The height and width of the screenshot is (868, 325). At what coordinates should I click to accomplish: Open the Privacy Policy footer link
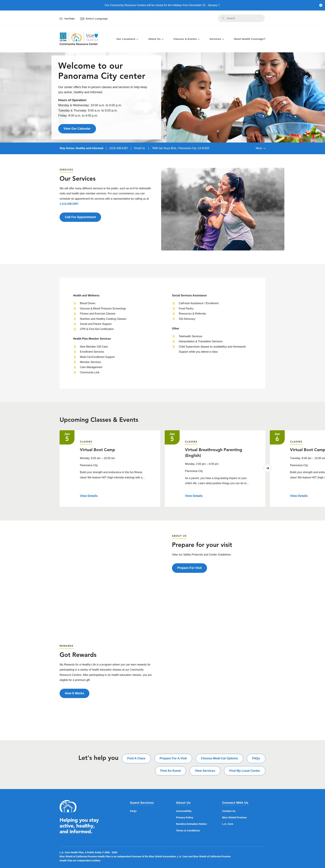[x=185, y=817]
